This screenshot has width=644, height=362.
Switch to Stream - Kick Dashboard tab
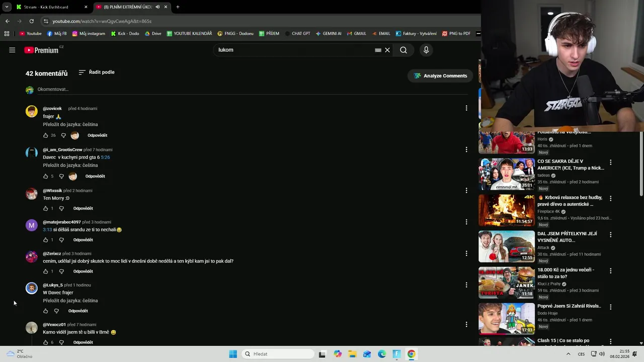click(x=51, y=7)
